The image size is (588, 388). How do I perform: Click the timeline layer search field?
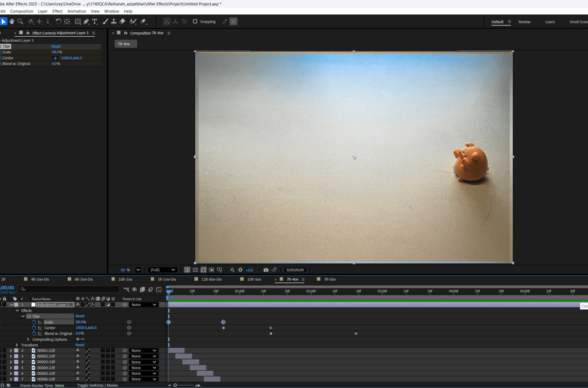tap(69, 289)
